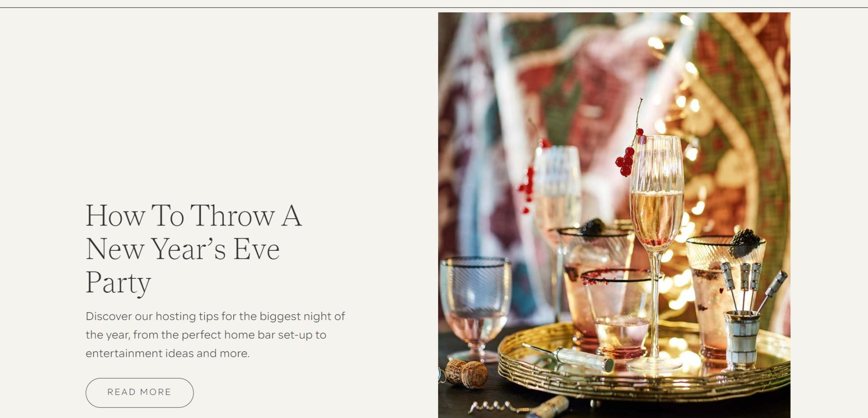Click the blackberry on the middle glass
This screenshot has height=418, width=868.
point(593,227)
